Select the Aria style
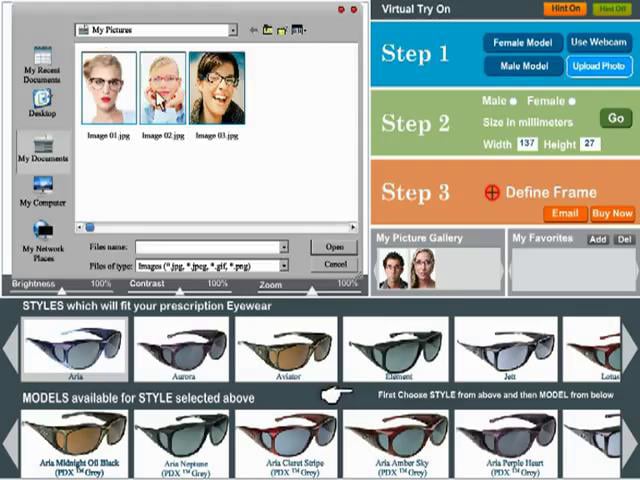Screen dimensions: 640x480 pyautogui.click(x=75, y=349)
